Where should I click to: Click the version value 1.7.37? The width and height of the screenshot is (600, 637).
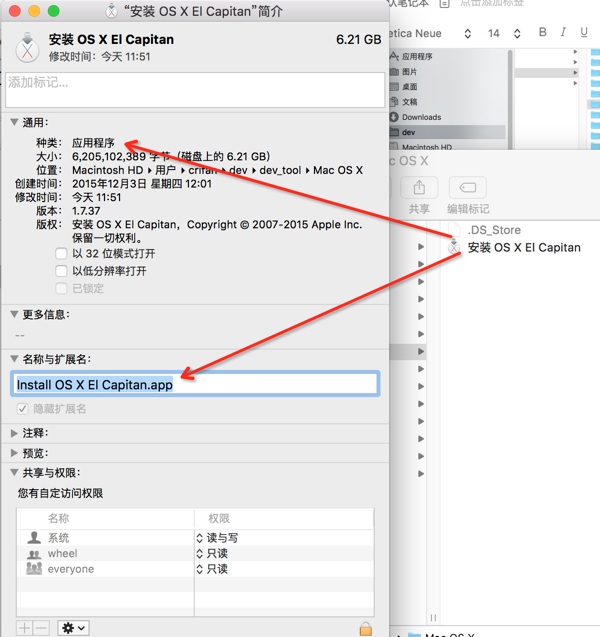[x=86, y=211]
